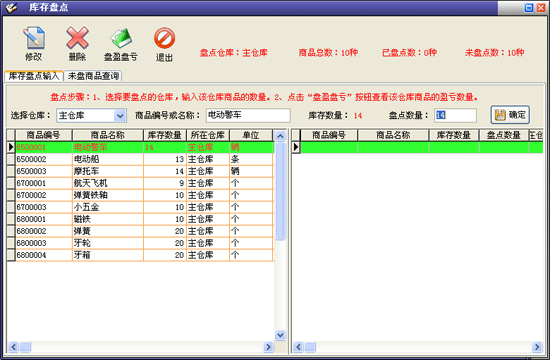Click the cell 6800002
Screen dimensions: 550x360
click(44, 231)
